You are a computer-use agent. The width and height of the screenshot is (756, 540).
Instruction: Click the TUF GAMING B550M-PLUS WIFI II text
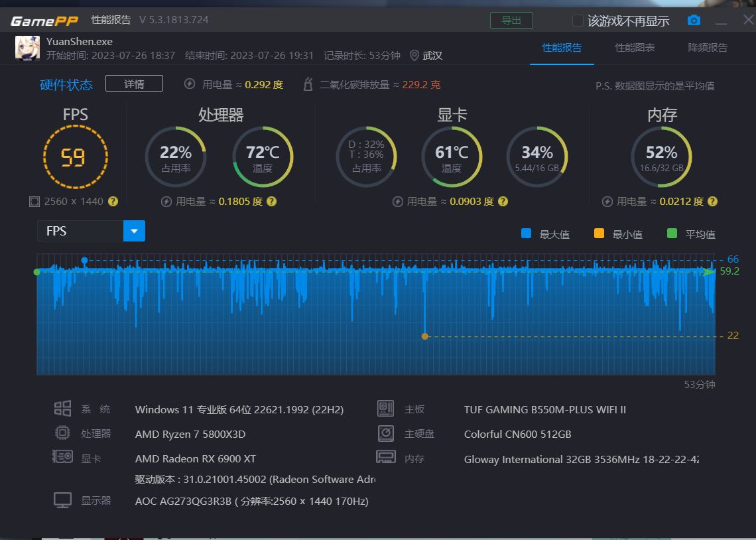(545, 410)
